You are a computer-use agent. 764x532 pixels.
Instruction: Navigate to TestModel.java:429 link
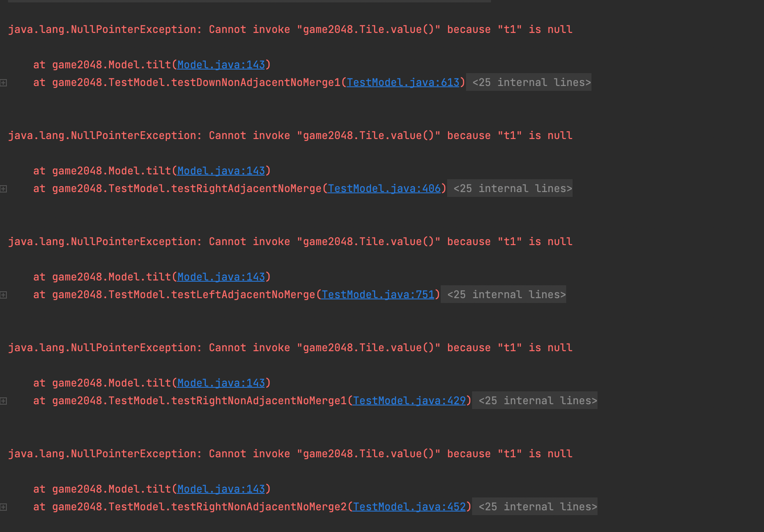(409, 401)
